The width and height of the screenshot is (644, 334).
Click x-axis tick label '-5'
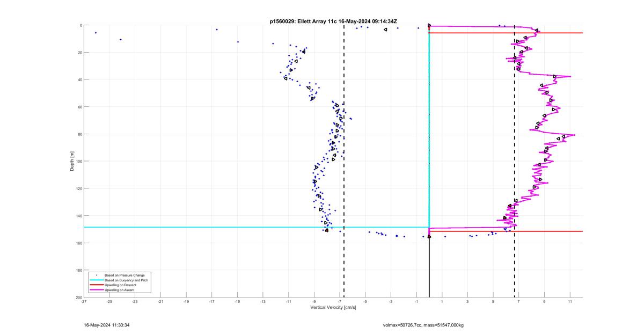(x=365, y=302)
